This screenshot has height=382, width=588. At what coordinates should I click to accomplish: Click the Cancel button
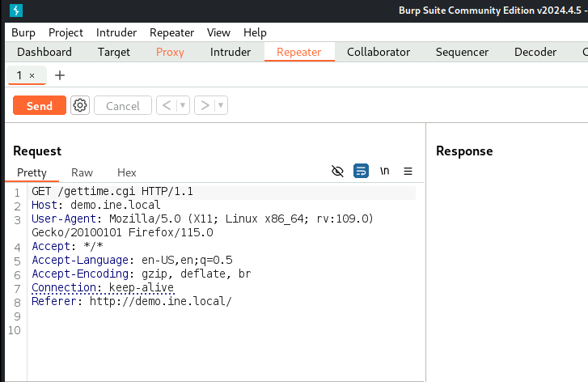tap(123, 105)
